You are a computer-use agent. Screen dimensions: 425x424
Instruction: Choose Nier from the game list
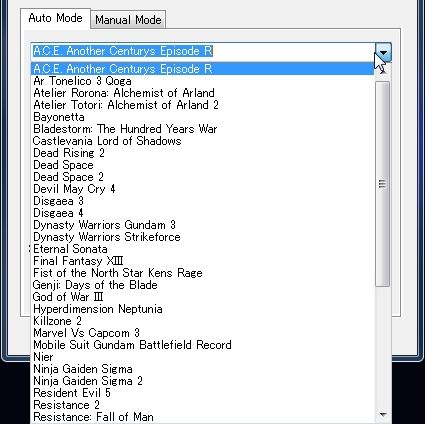(x=203, y=357)
